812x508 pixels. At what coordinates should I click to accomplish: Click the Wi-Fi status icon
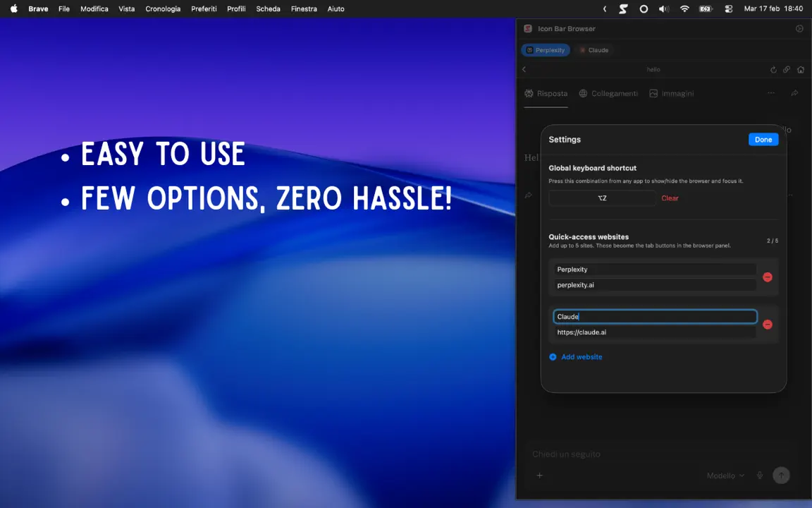(684, 8)
